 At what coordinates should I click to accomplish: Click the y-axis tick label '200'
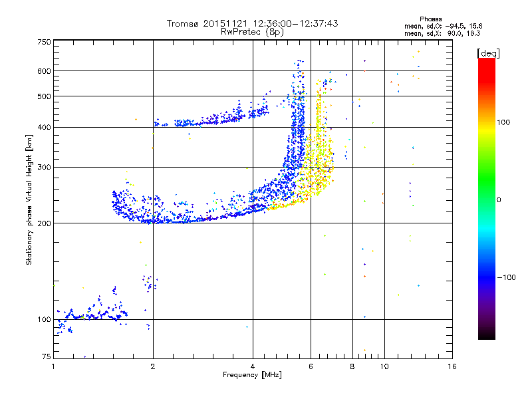pyautogui.click(x=44, y=223)
